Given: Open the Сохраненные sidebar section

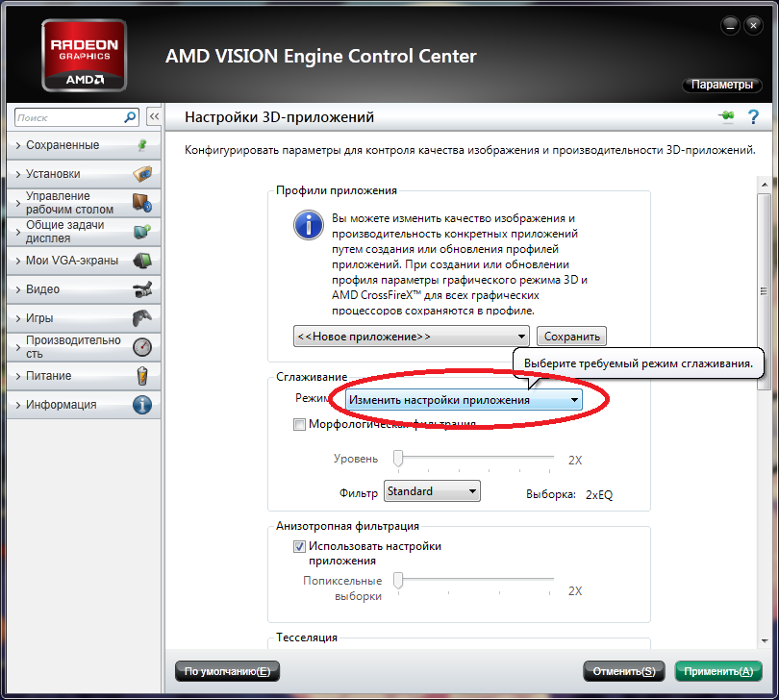Looking at the screenshot, I should 84,145.
